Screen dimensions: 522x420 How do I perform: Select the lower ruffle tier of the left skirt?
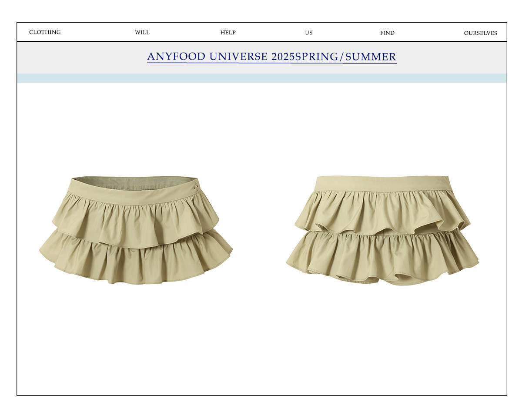point(135,263)
